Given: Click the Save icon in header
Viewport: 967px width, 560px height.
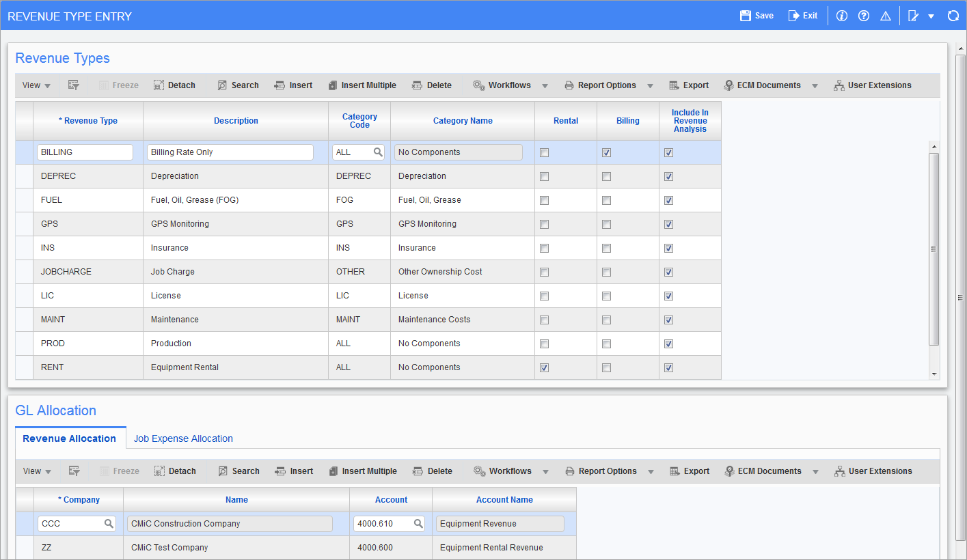Looking at the screenshot, I should coord(746,16).
